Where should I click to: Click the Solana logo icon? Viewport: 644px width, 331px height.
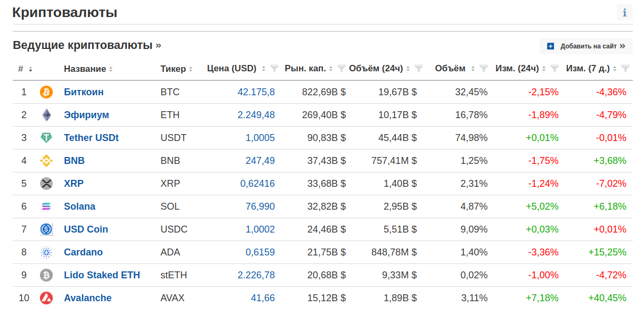pos(46,206)
